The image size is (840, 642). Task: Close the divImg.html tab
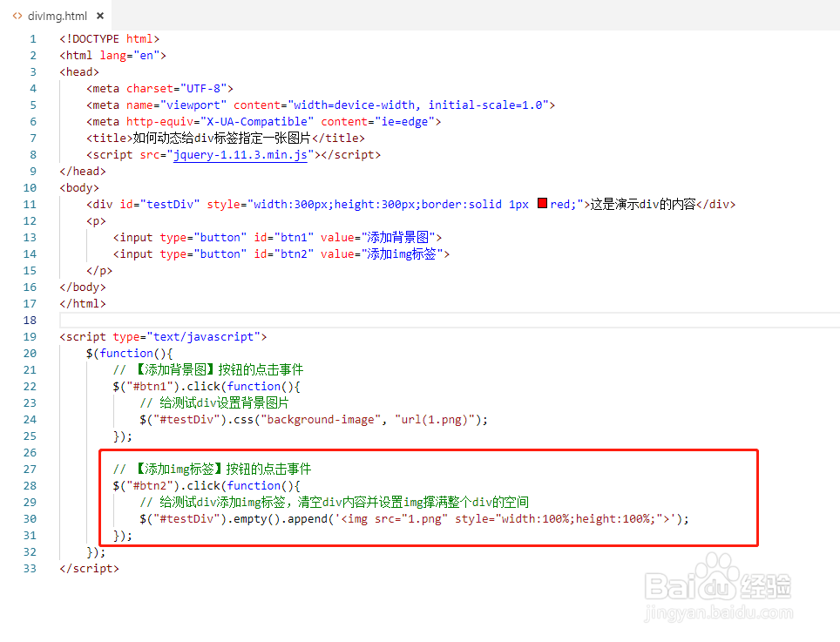point(99,16)
